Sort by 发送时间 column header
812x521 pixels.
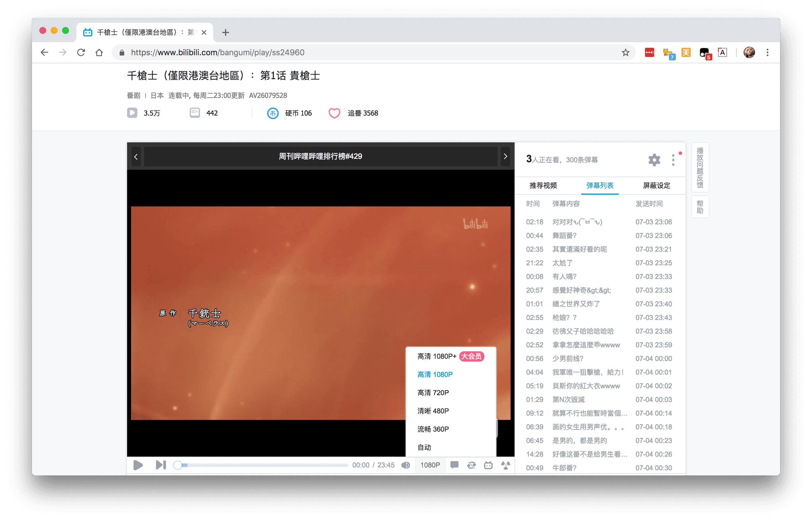click(x=649, y=204)
